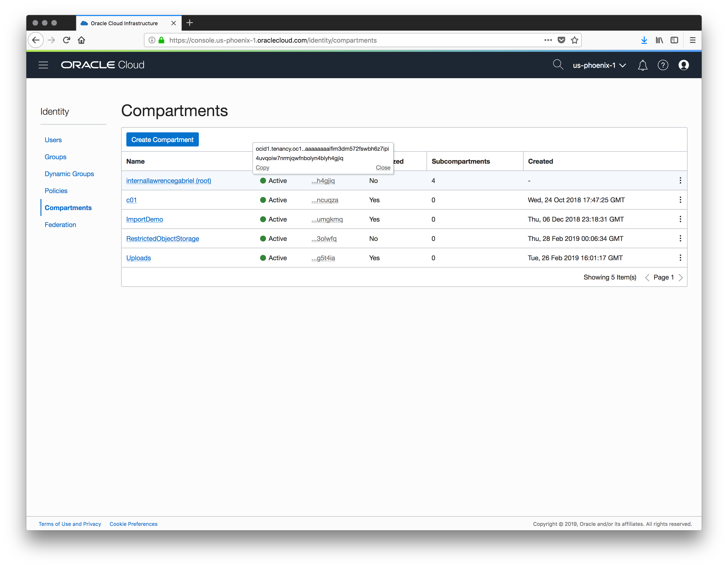Click Copy in the OCID popup

pyautogui.click(x=262, y=167)
